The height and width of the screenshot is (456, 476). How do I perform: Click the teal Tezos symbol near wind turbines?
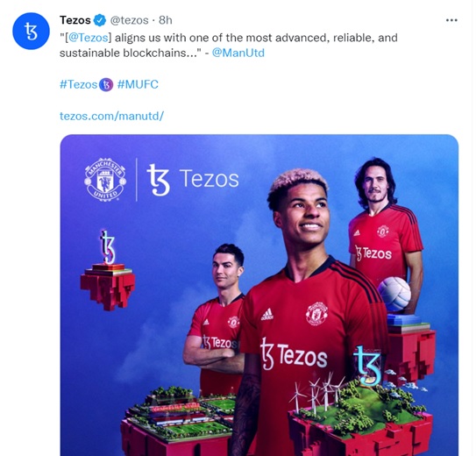367,366
